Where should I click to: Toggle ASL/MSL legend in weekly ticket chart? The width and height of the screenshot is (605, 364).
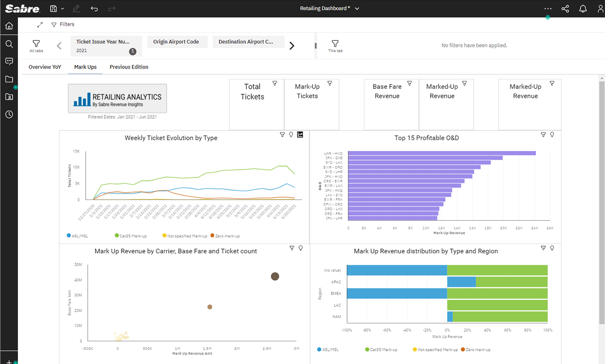coord(78,235)
